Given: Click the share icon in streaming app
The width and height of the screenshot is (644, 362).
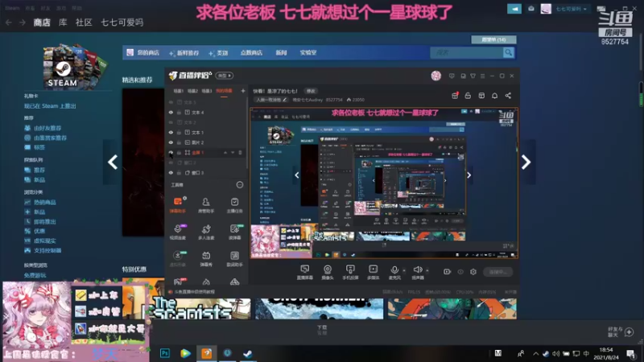Looking at the screenshot, I should (508, 96).
